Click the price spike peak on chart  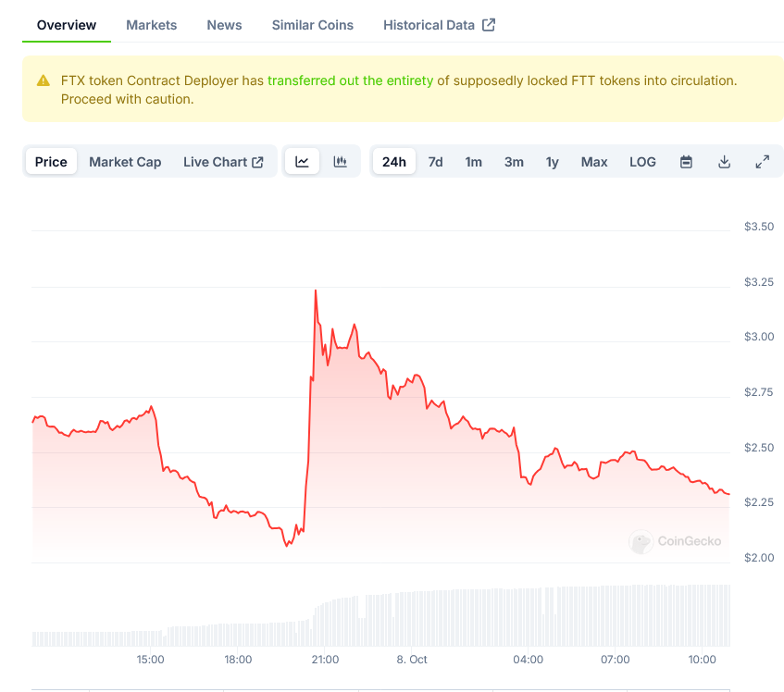coord(316,290)
